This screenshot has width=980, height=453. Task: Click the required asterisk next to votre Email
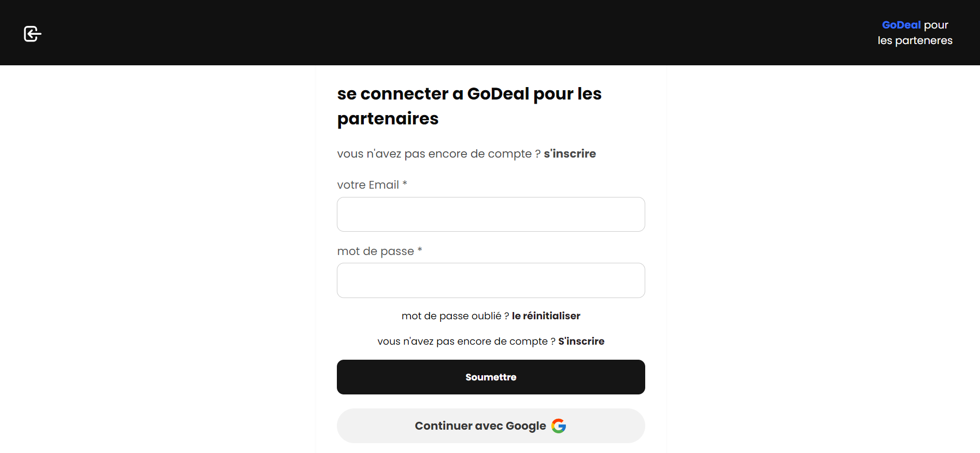click(x=405, y=183)
